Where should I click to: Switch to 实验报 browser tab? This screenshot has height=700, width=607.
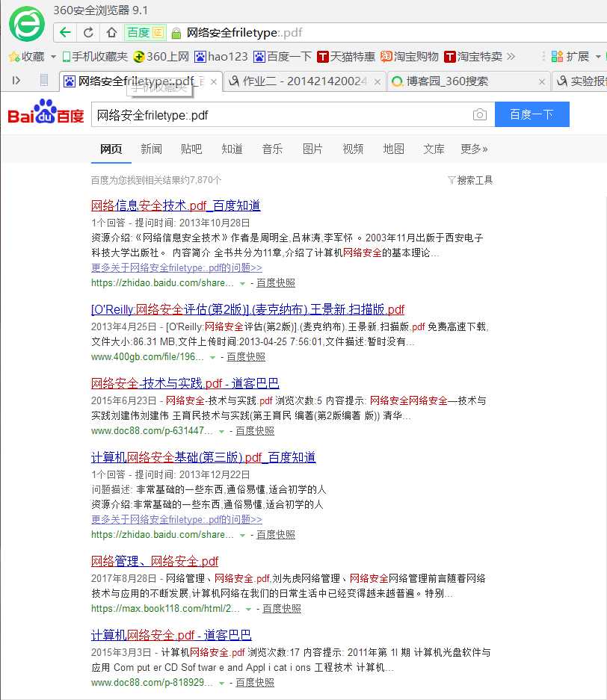point(579,81)
